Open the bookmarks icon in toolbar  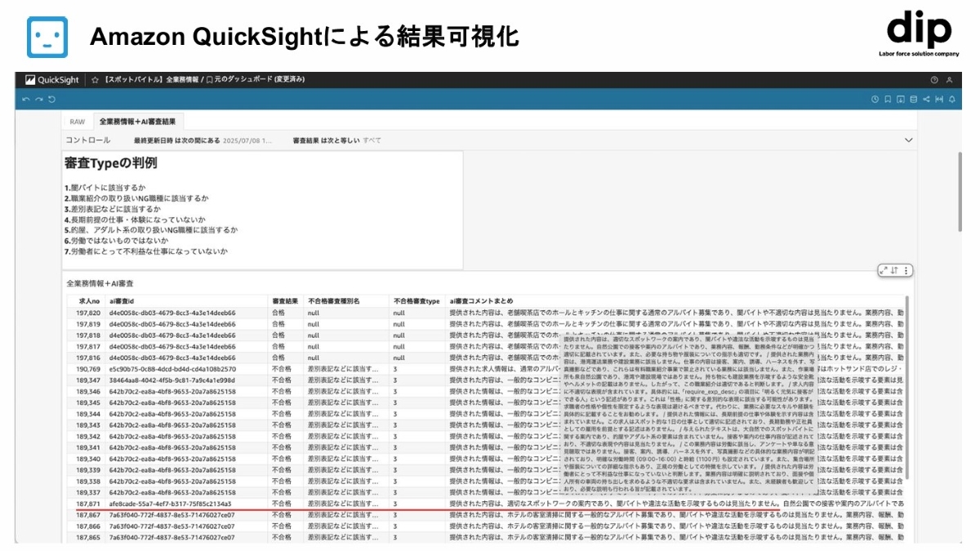tap(888, 100)
